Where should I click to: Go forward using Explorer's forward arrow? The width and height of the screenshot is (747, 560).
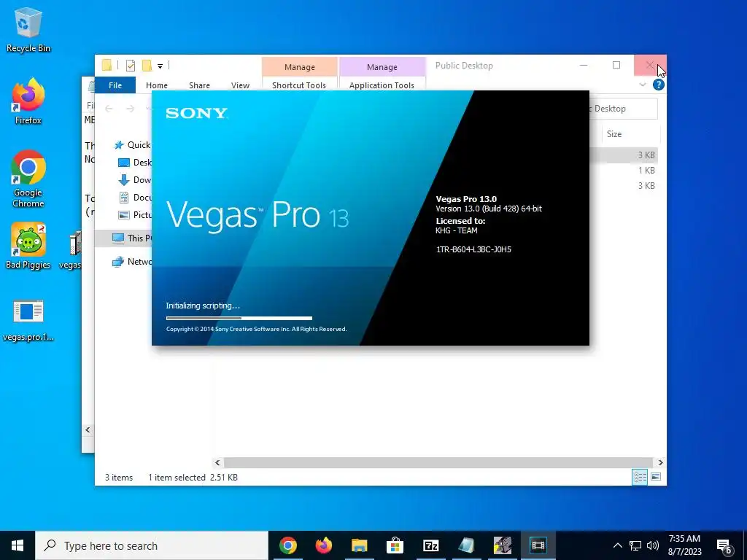click(x=130, y=109)
